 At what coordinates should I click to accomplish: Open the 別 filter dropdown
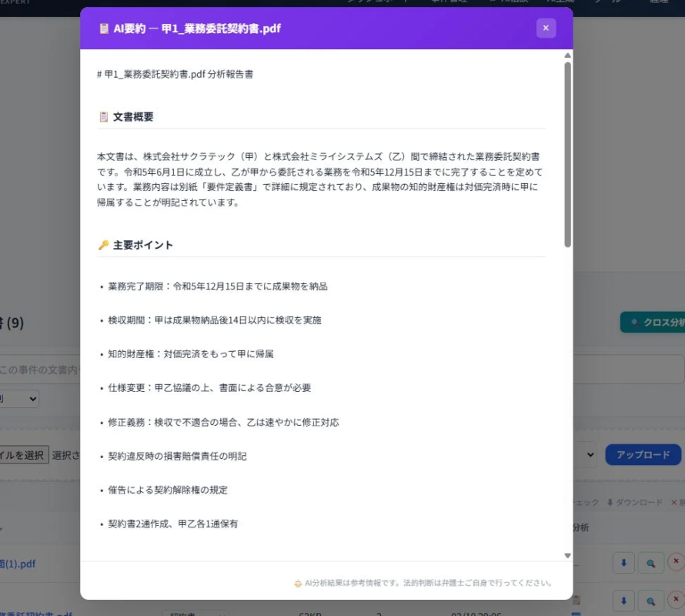click(19, 399)
